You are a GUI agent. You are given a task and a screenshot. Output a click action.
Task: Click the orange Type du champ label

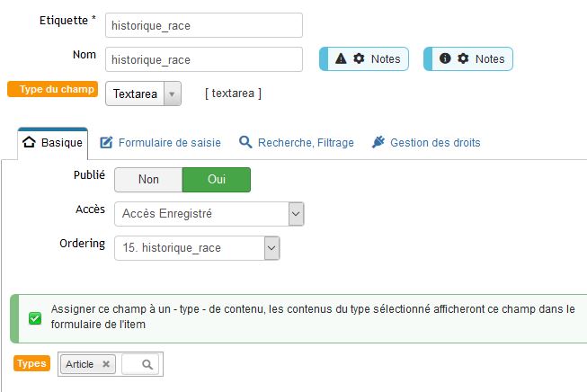(x=53, y=89)
